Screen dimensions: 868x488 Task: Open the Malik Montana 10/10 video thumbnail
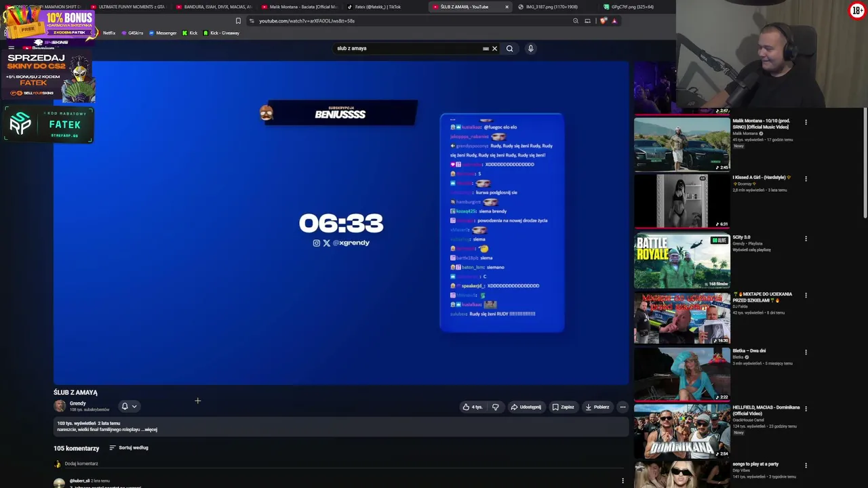point(682,144)
